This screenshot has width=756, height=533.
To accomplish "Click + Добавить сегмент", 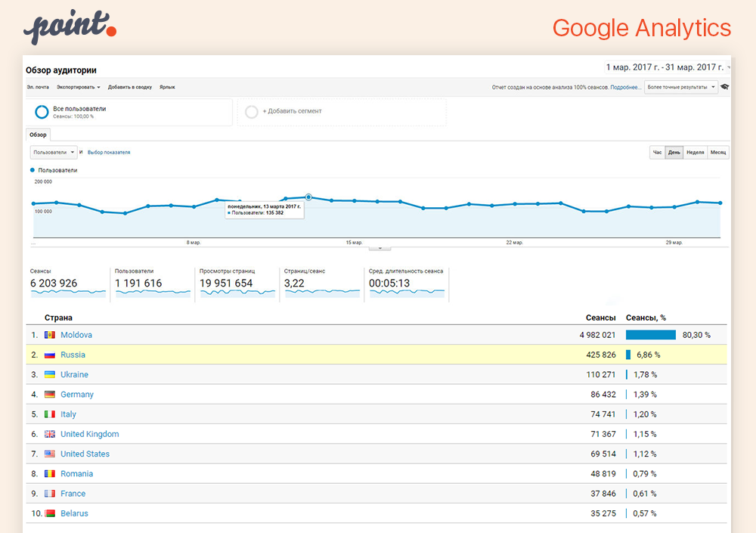I will 292,111.
